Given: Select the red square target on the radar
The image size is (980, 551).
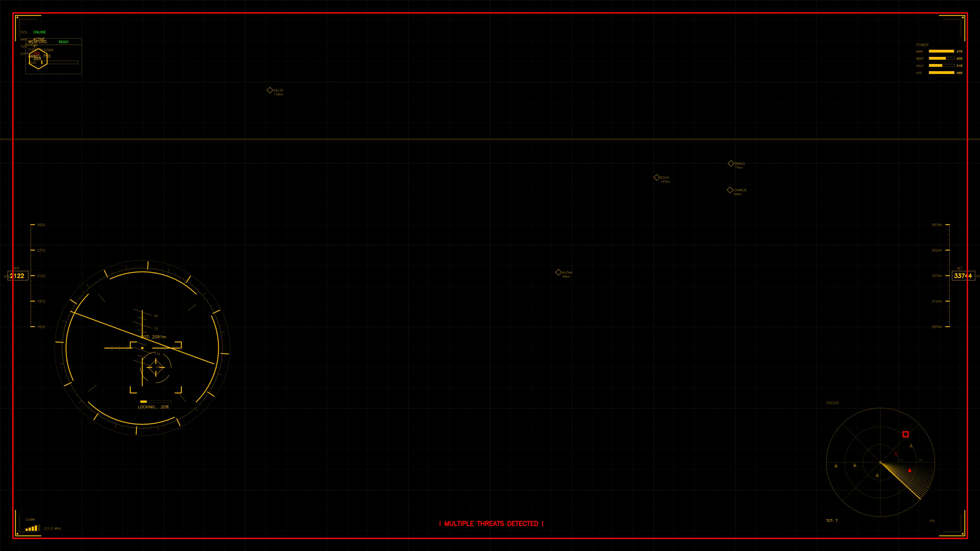Looking at the screenshot, I should 906,434.
